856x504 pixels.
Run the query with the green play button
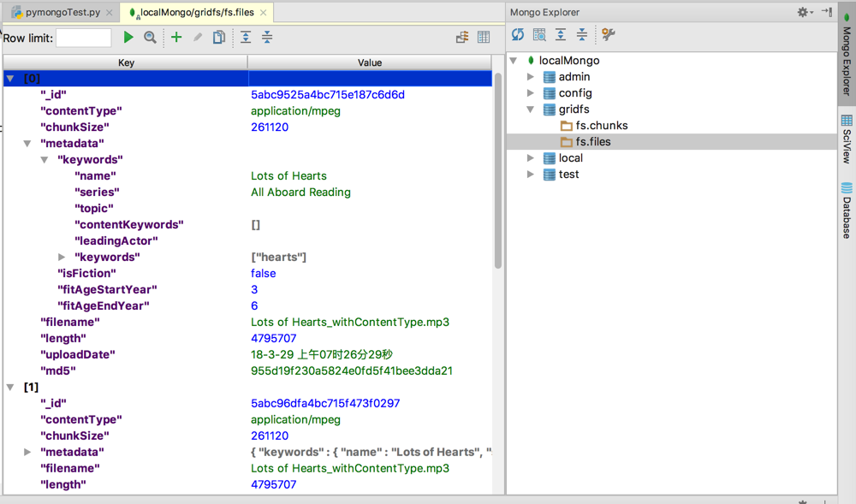[128, 37]
